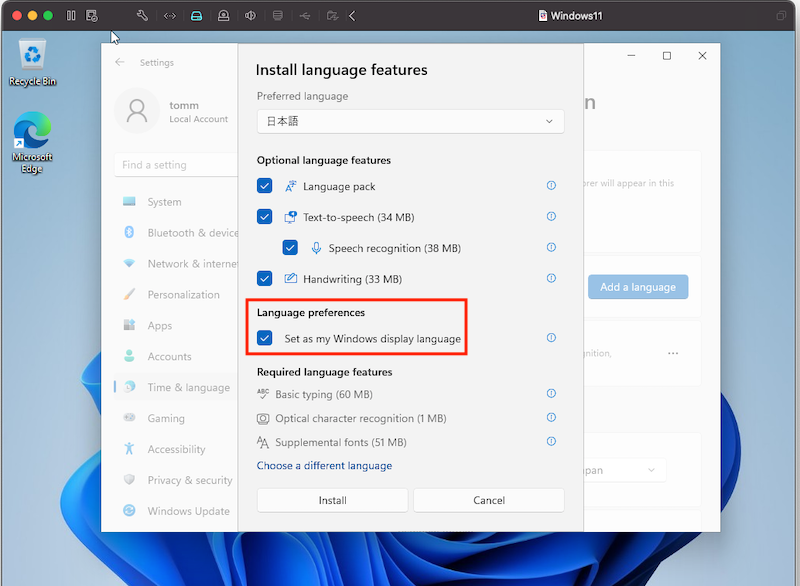The width and height of the screenshot is (800, 586).
Task: Uncheck the Language pack checkbox
Action: pyautogui.click(x=264, y=186)
